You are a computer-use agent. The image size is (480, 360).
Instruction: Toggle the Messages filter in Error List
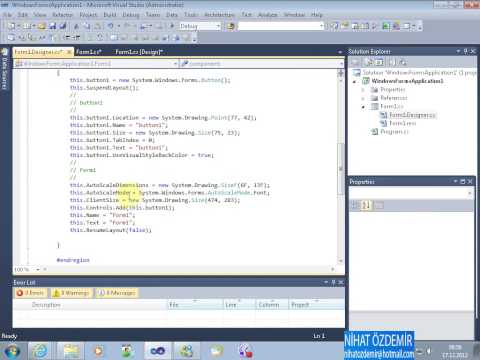tap(117, 293)
